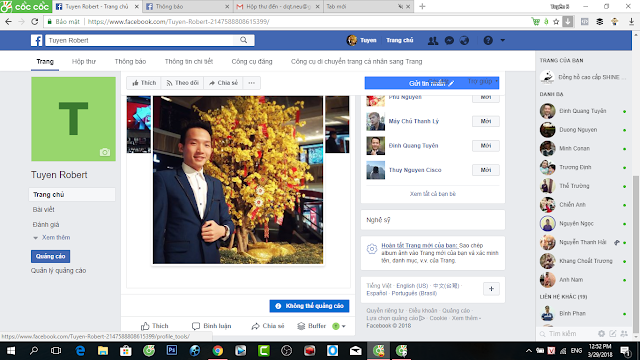
Task: Open Công cụ đăng tab
Action: pos(252,62)
